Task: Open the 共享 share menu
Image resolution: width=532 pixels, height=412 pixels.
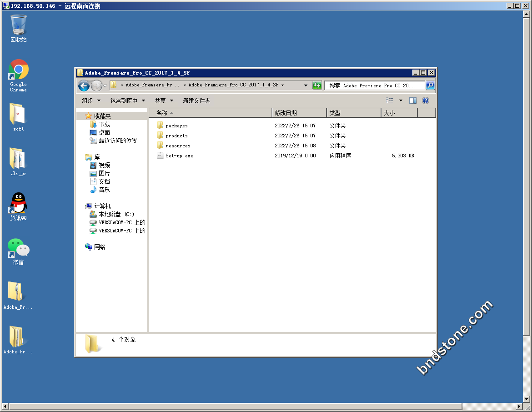Action: click(x=164, y=100)
